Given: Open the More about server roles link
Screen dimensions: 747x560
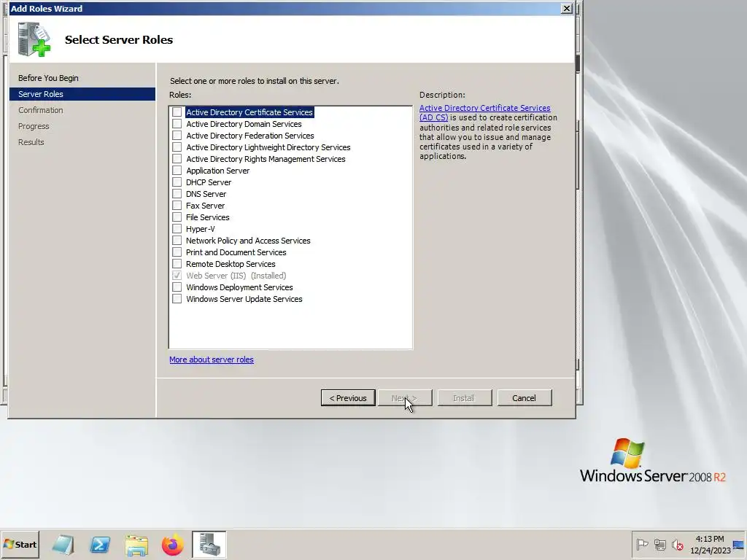Looking at the screenshot, I should point(211,359).
